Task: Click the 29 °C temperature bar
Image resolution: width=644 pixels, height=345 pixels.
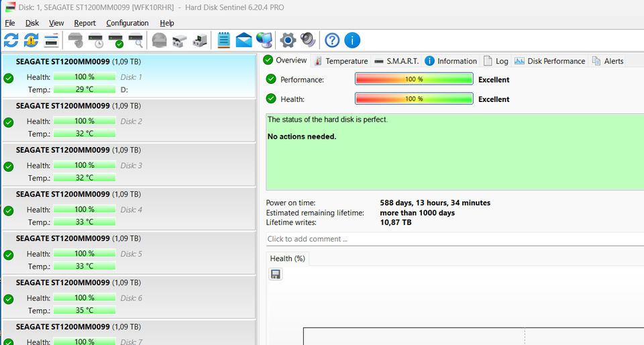Action: [85, 89]
